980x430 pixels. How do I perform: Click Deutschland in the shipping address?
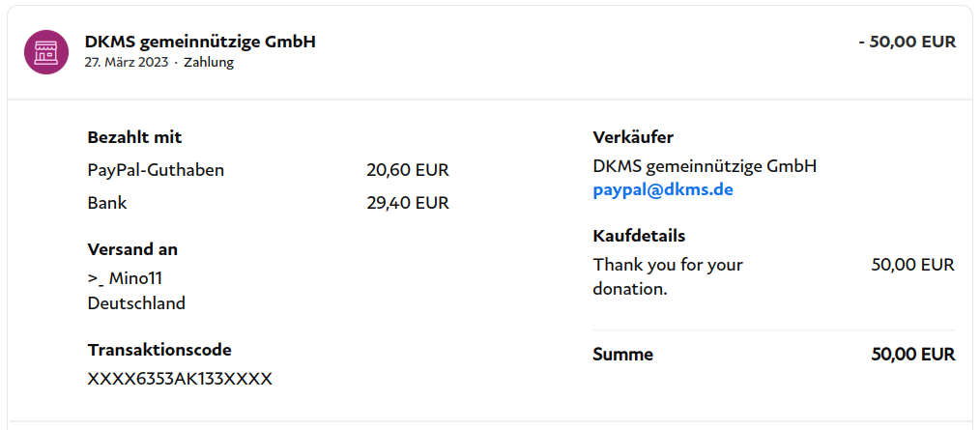click(x=136, y=303)
